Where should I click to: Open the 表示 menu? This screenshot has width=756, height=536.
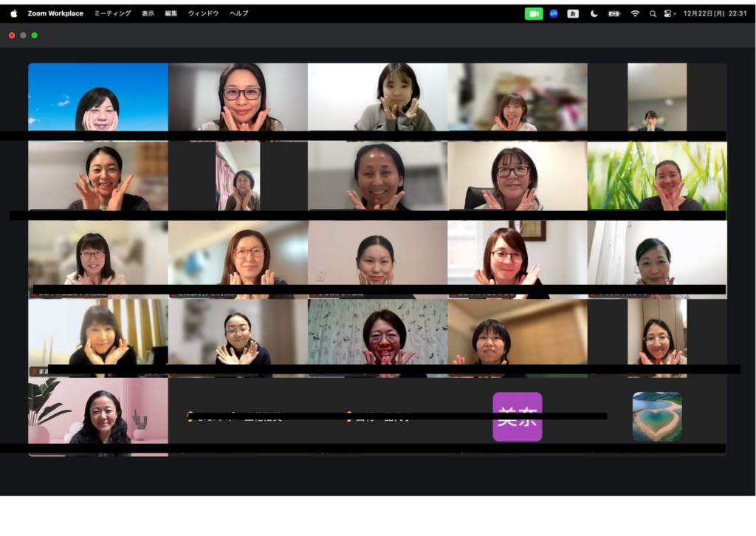point(148,13)
